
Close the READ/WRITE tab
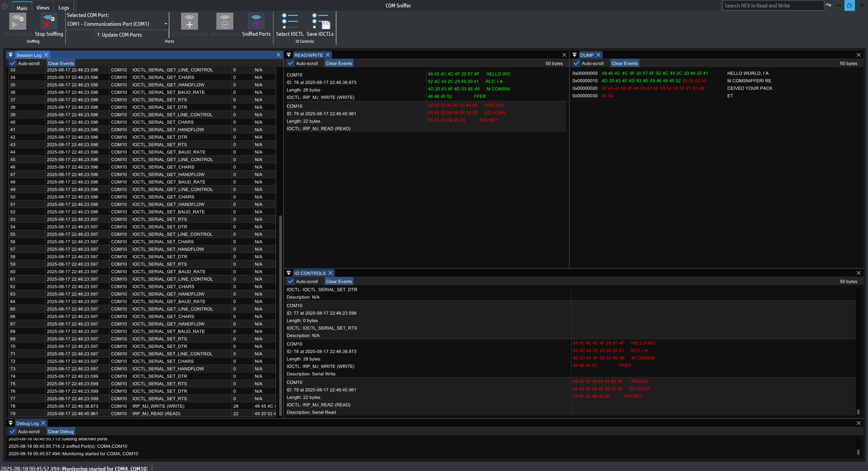click(x=328, y=55)
